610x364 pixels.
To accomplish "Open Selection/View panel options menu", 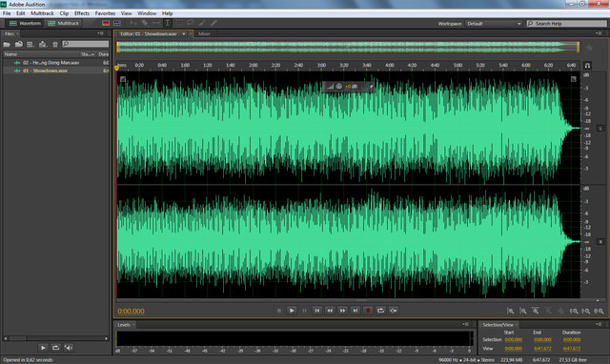I will [x=599, y=324].
